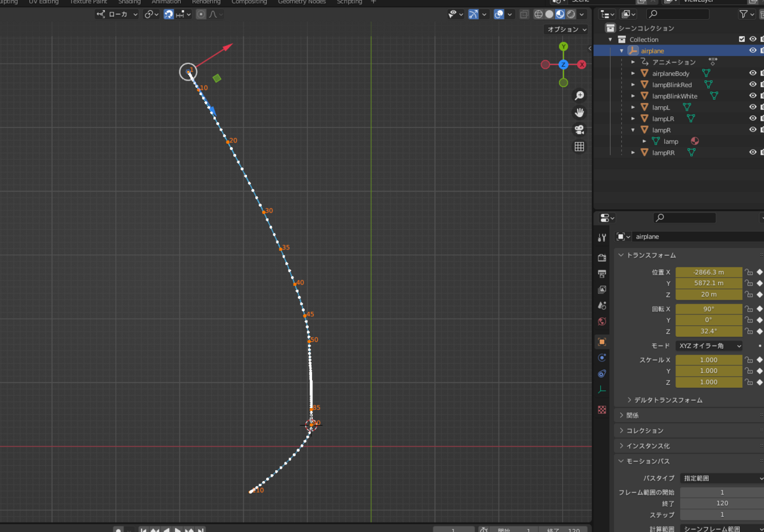This screenshot has width=764, height=532.
Task: Click the green Y axis of navigation gizmo
Action: point(563,46)
